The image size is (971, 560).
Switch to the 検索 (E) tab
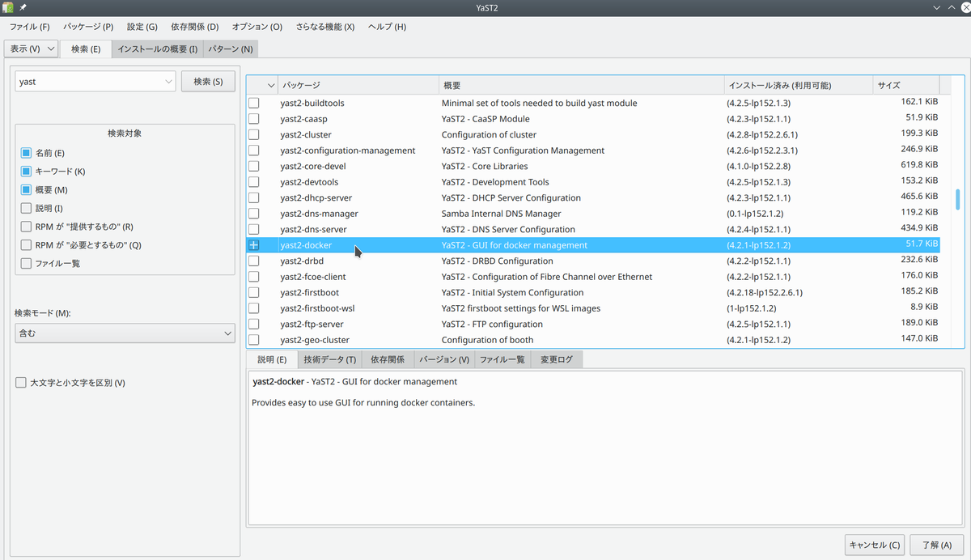[x=86, y=49]
